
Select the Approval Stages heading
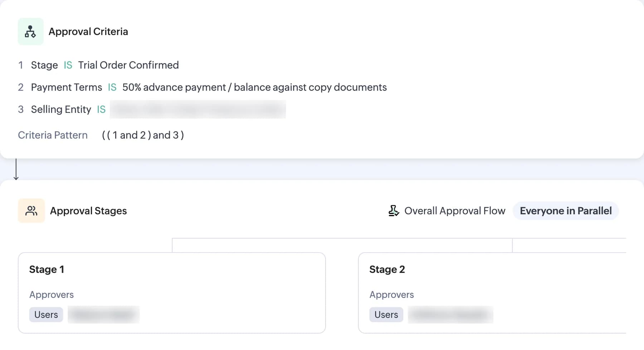pos(88,211)
